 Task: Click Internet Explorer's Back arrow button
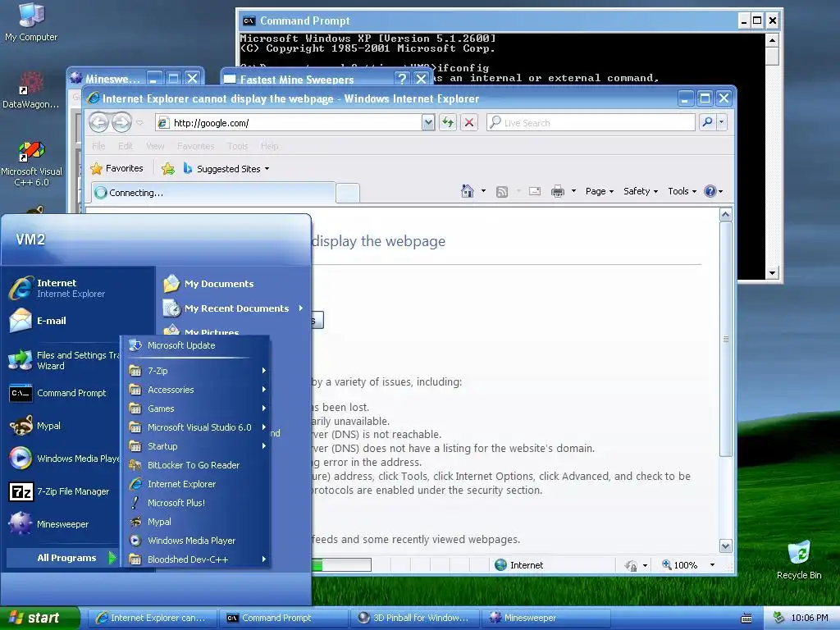pyautogui.click(x=98, y=122)
